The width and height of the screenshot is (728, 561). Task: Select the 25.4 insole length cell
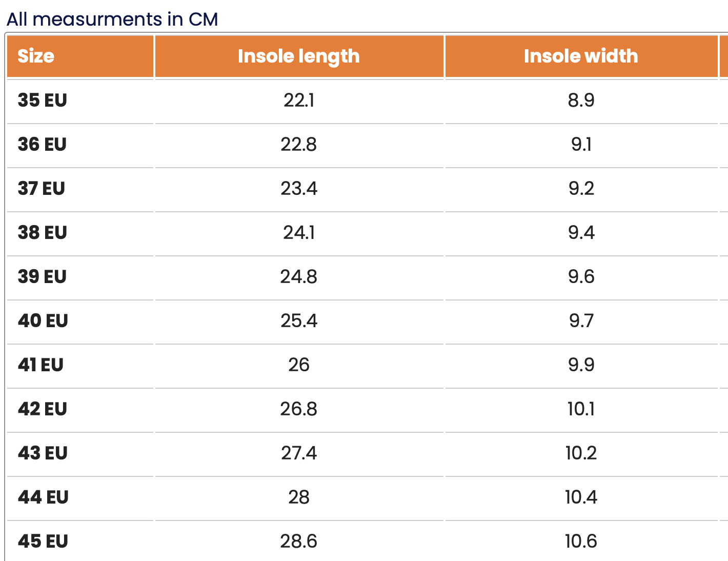[299, 320]
